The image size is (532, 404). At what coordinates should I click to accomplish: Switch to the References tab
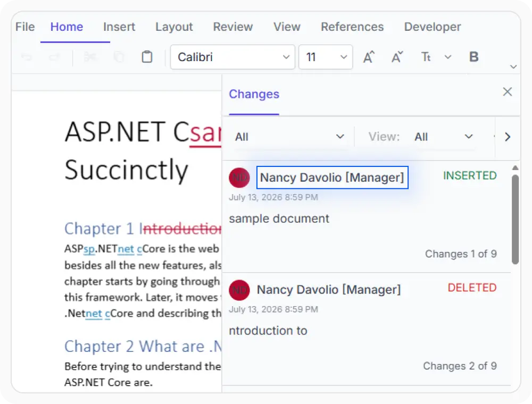pos(352,27)
